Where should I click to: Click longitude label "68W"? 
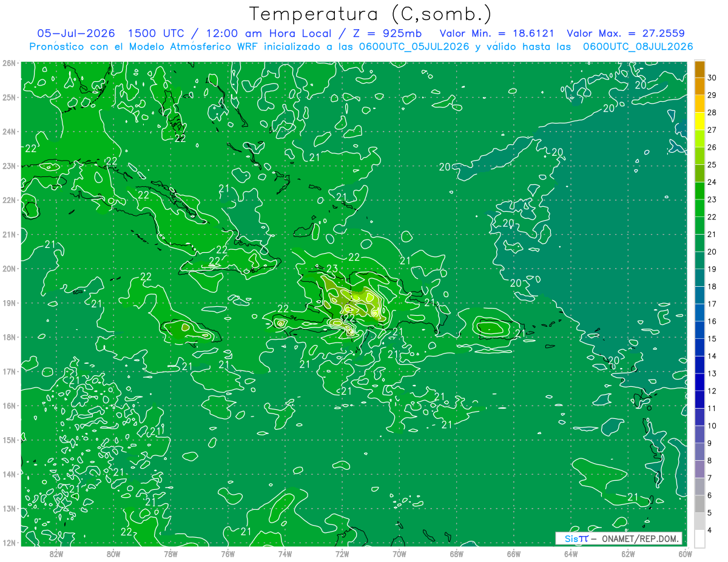(x=456, y=554)
